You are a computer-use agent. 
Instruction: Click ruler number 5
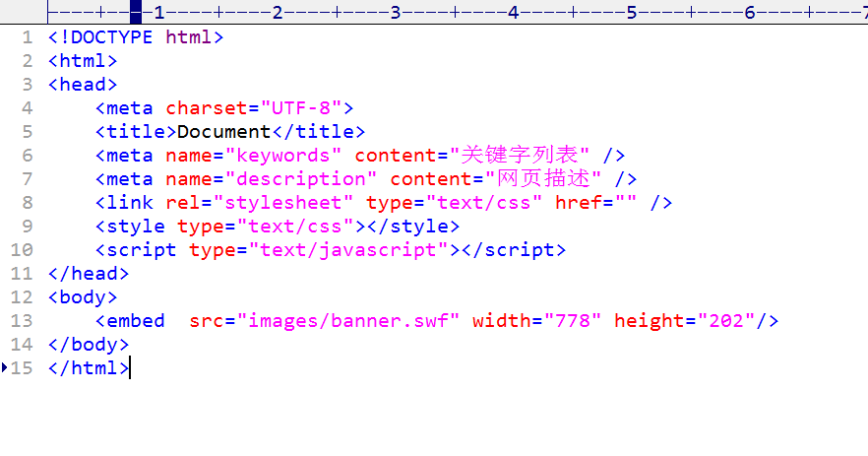[632, 12]
